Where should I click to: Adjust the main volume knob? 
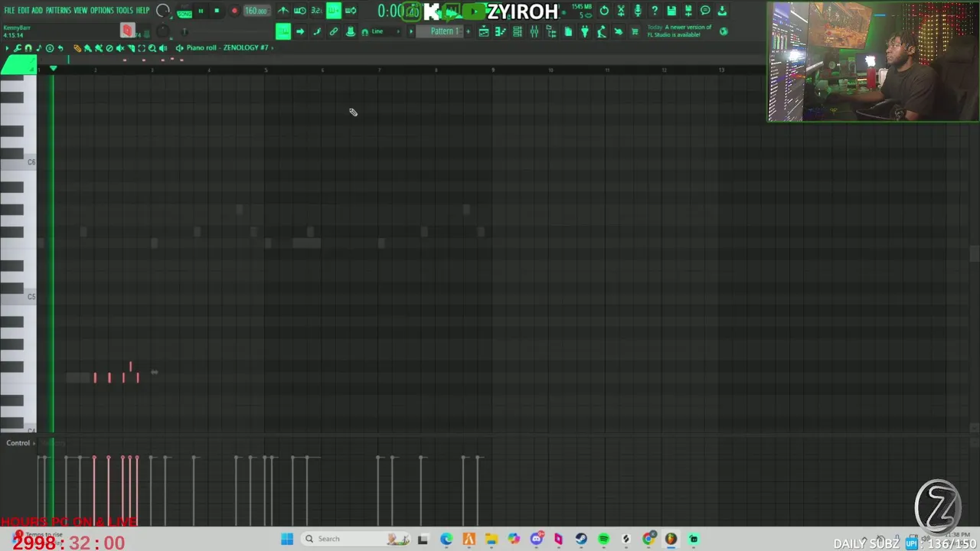[x=163, y=11]
